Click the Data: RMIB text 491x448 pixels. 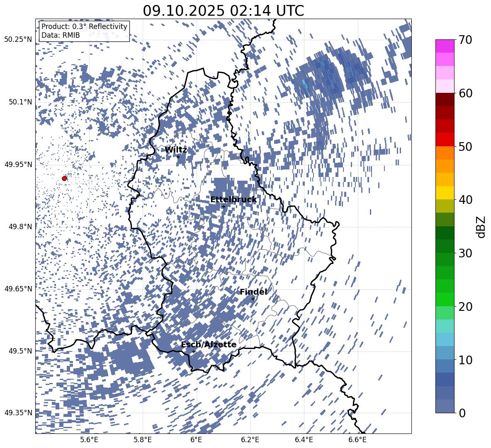click(61, 35)
